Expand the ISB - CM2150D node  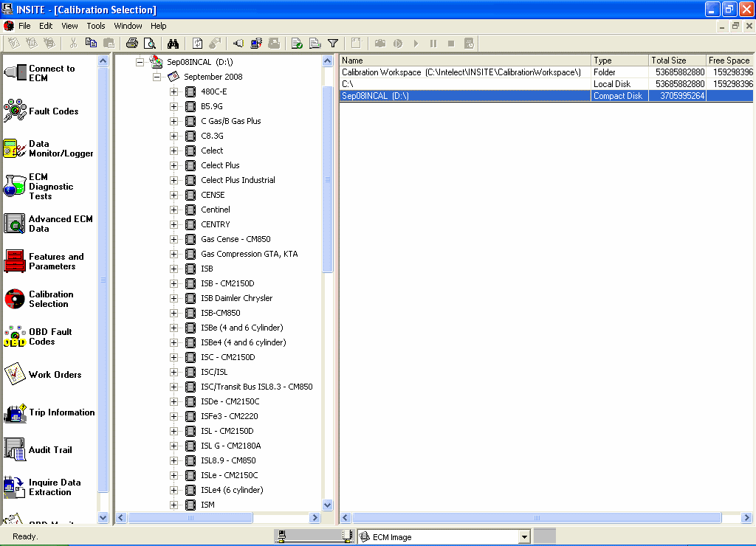tap(173, 283)
